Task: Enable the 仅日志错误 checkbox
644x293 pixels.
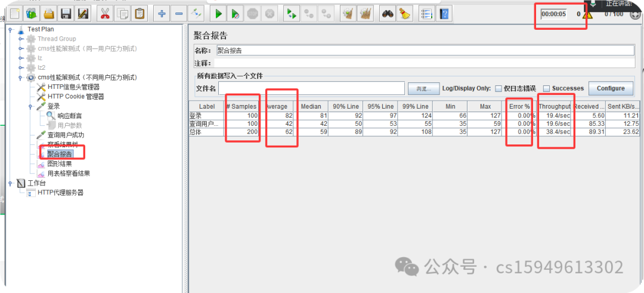Action: (x=498, y=88)
